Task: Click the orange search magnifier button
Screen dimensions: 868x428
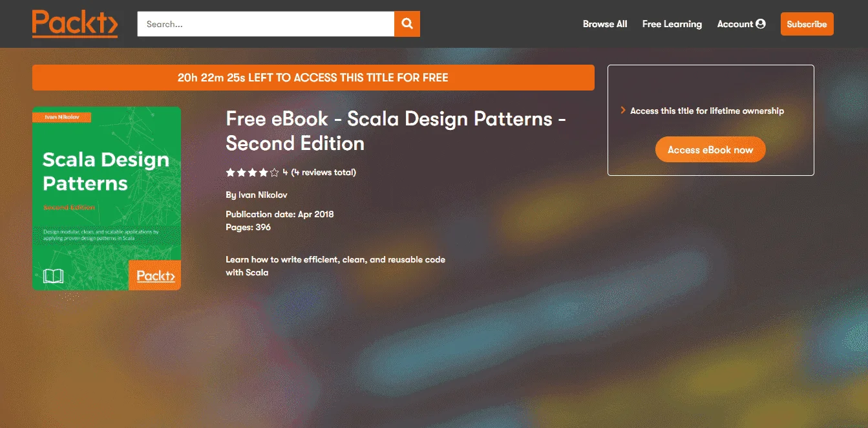Action: (407, 24)
